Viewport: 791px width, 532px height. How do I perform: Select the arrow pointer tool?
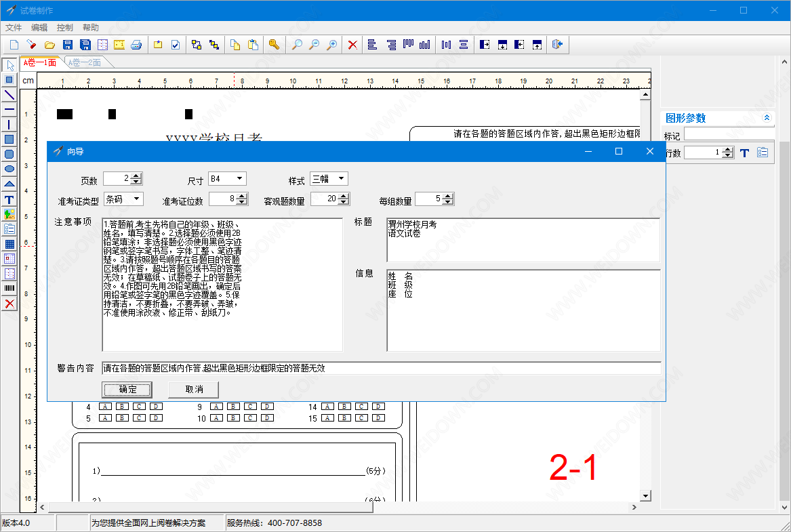point(9,66)
